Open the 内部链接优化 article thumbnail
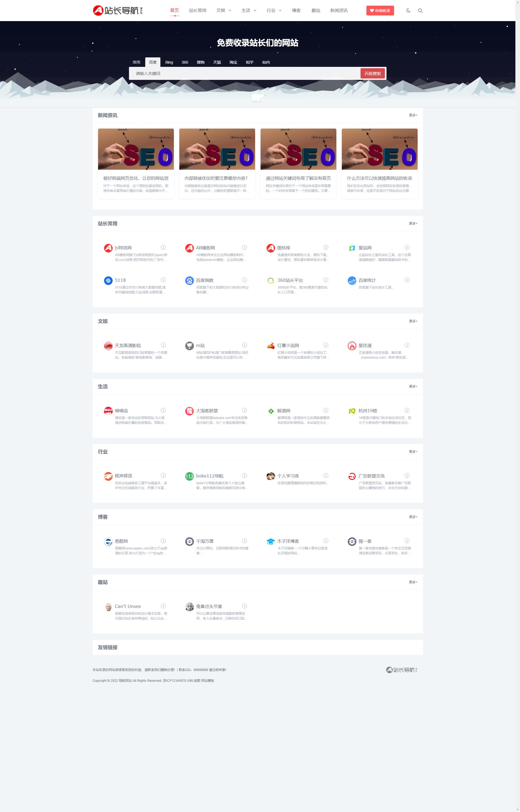This screenshot has width=520, height=812. point(217,149)
